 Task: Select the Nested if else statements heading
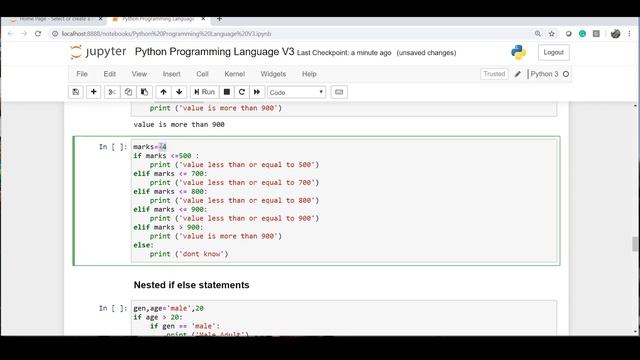pyautogui.click(x=191, y=285)
